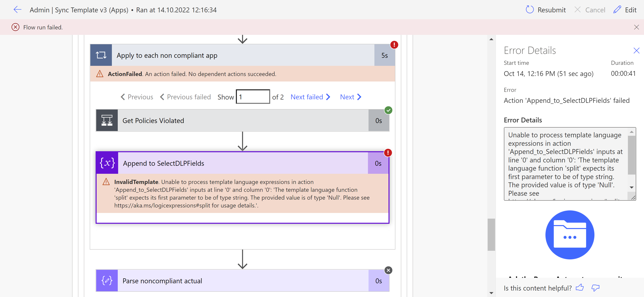This screenshot has width=644, height=297.
Task: Dismiss the Flow run failed banner
Action: pos(637,27)
